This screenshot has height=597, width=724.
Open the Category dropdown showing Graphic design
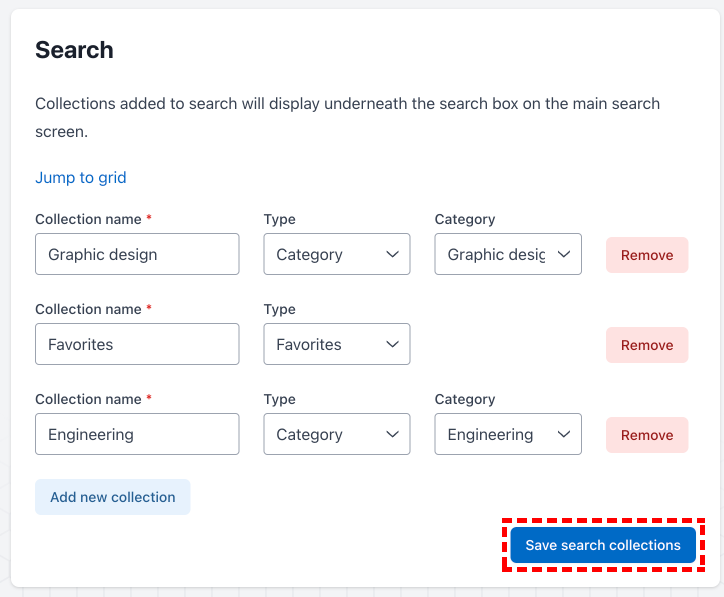pos(508,254)
